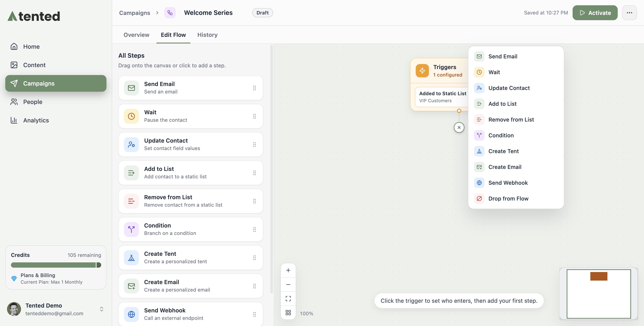
Task: Click the Triggers lightning bolt icon
Action: (422, 71)
